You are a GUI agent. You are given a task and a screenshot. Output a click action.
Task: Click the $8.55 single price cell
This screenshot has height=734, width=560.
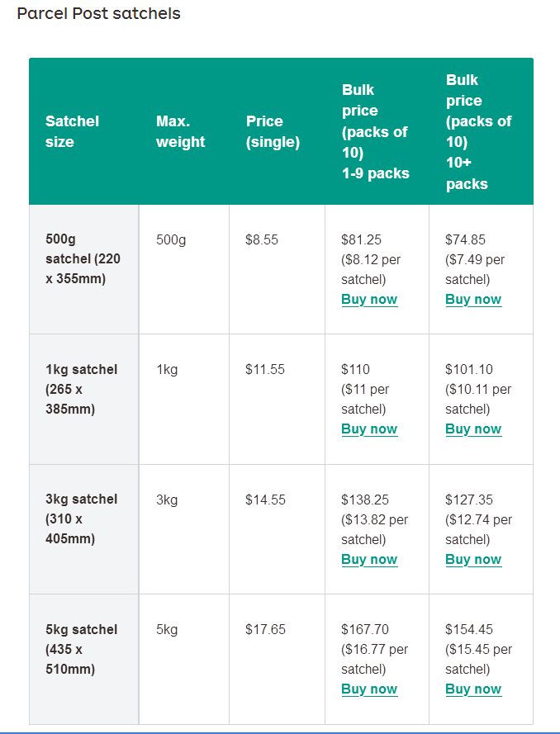coord(262,239)
